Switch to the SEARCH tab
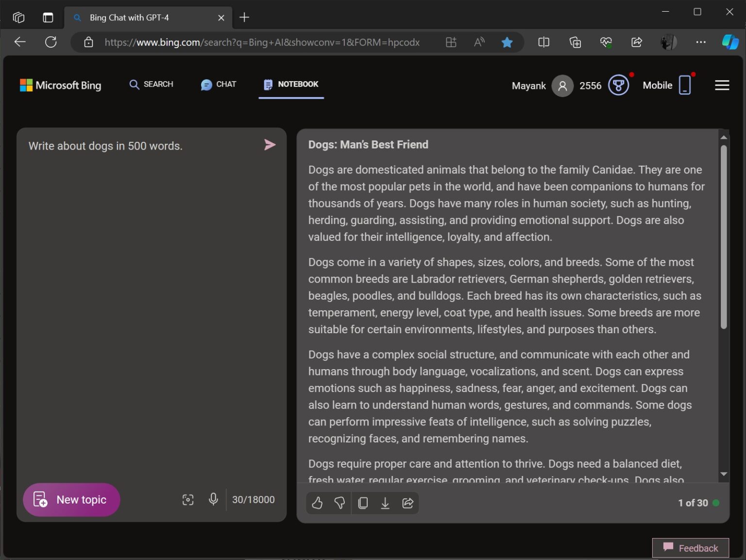746x560 pixels. click(151, 85)
